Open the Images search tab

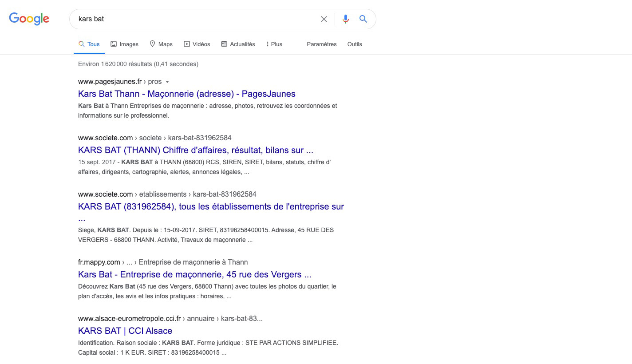point(124,44)
